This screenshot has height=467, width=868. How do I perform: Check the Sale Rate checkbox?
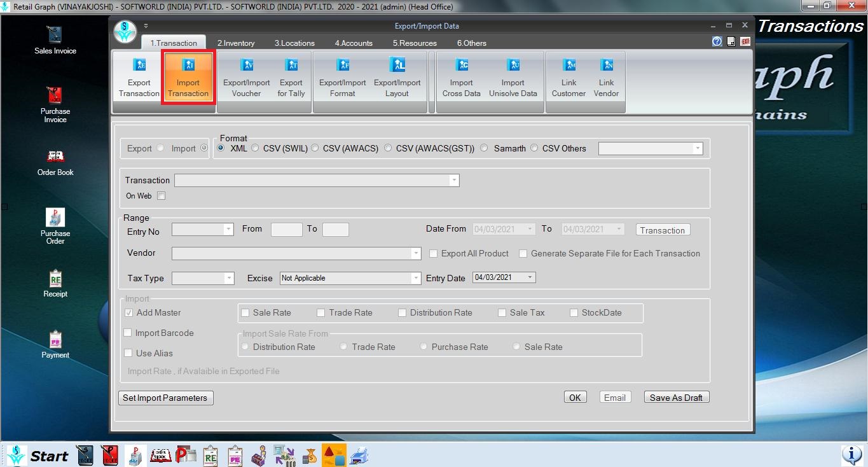click(245, 312)
